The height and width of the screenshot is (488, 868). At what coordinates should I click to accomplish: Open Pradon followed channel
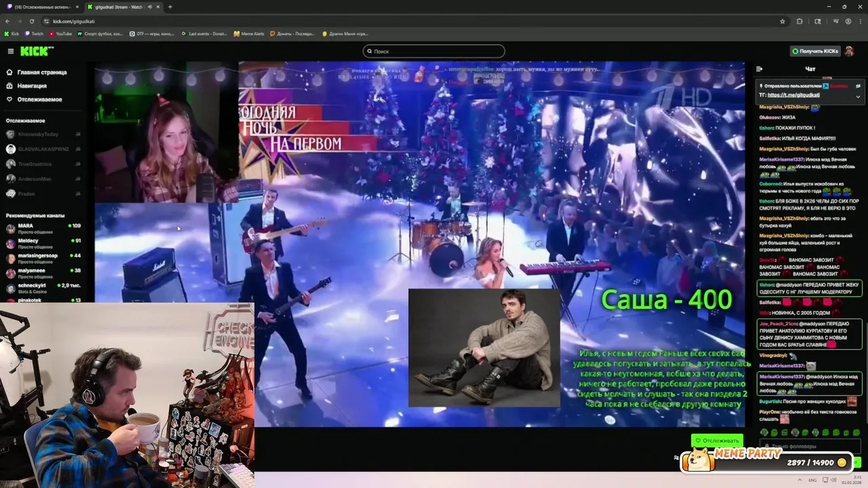42,193
